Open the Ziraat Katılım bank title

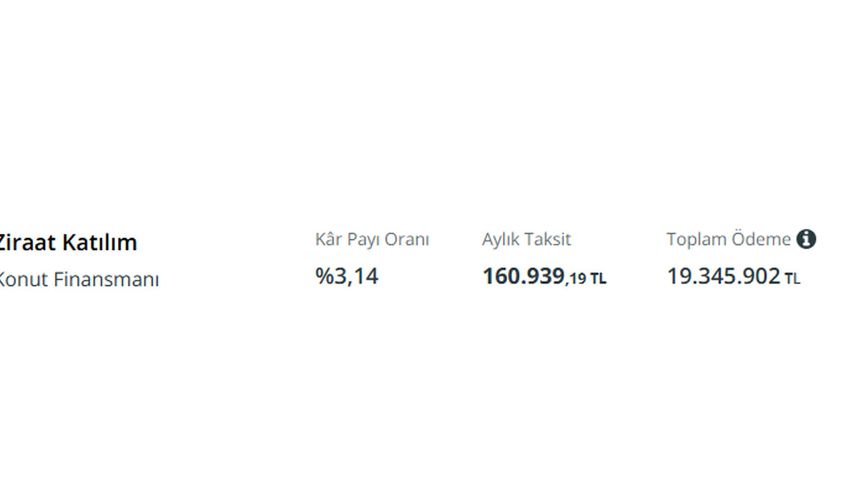pyautogui.click(x=67, y=242)
